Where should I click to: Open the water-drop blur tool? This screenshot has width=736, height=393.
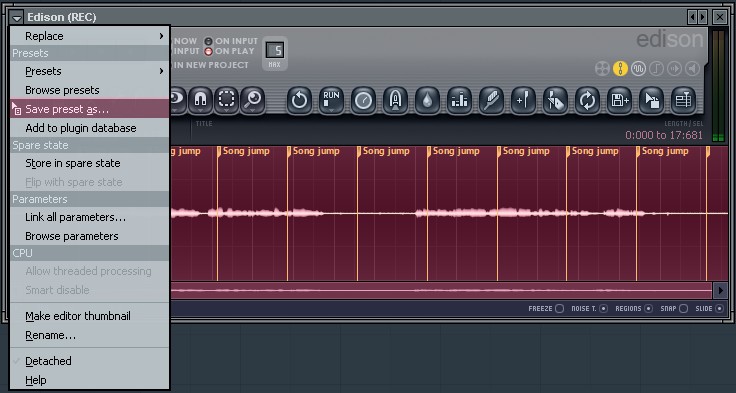pyautogui.click(x=427, y=100)
